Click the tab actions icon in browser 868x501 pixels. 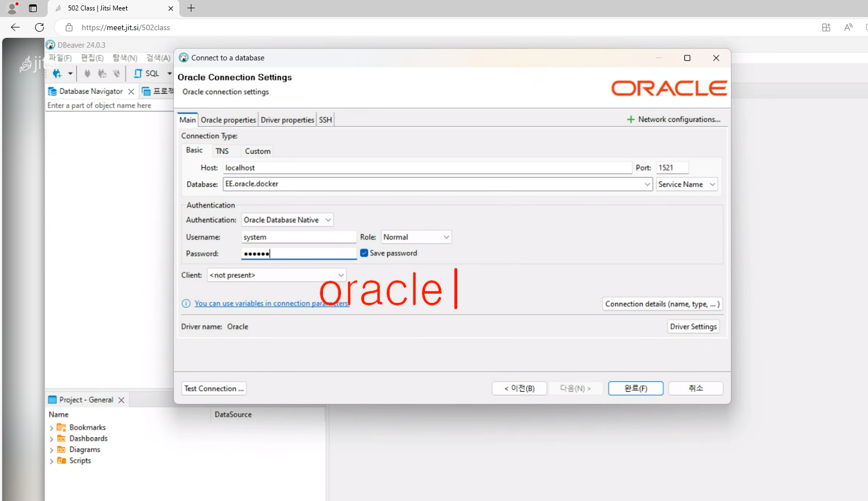33,8
